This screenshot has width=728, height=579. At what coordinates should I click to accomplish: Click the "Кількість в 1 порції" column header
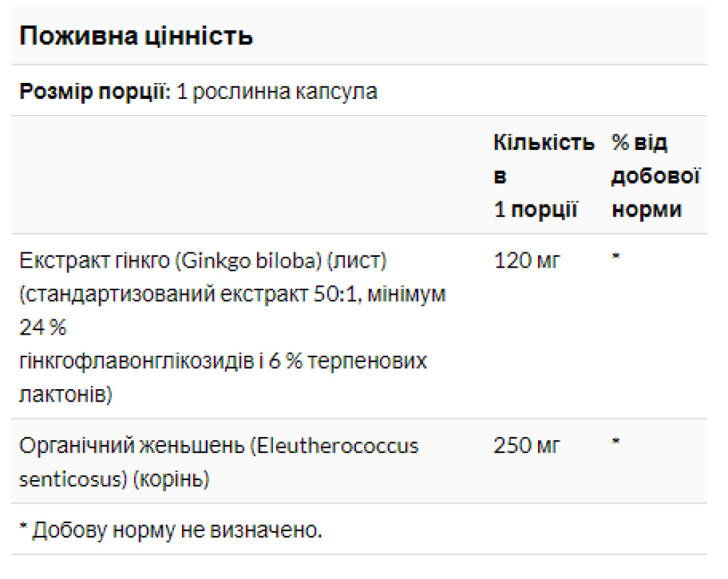pyautogui.click(x=542, y=176)
